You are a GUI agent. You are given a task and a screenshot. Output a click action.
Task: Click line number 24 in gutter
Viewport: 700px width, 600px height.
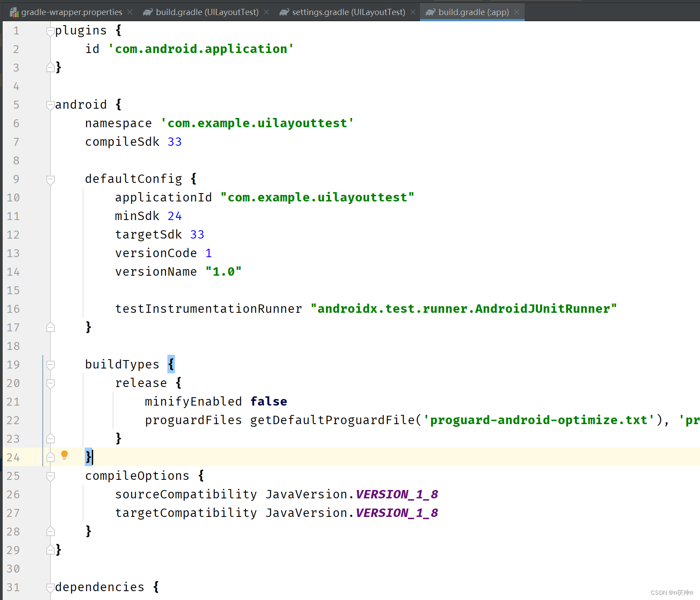(x=13, y=457)
